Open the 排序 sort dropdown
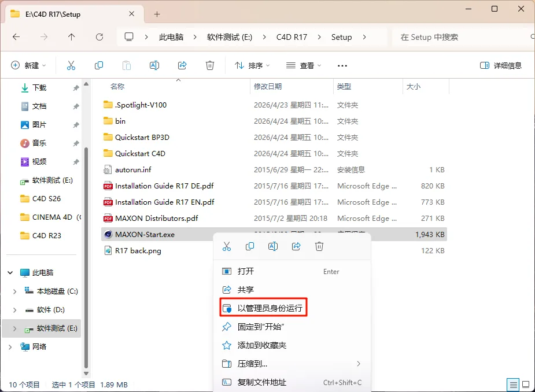Image resolution: width=535 pixels, height=392 pixels. pos(252,65)
